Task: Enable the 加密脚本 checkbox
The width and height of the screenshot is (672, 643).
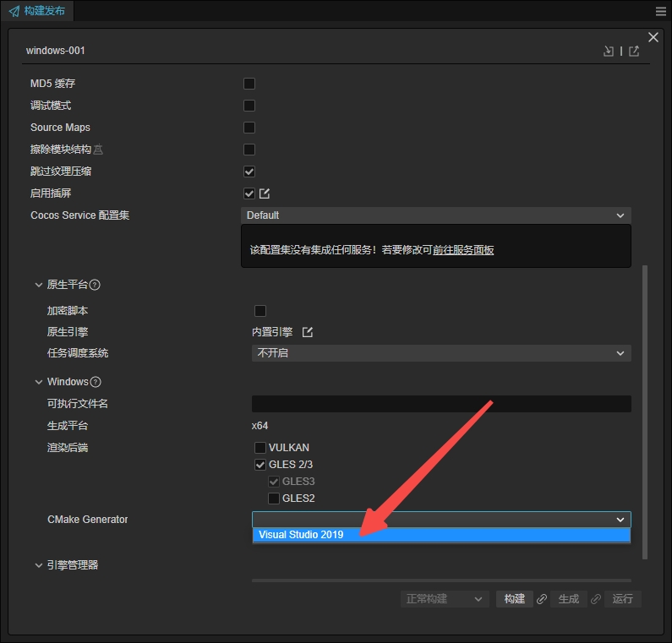Action: (260, 311)
